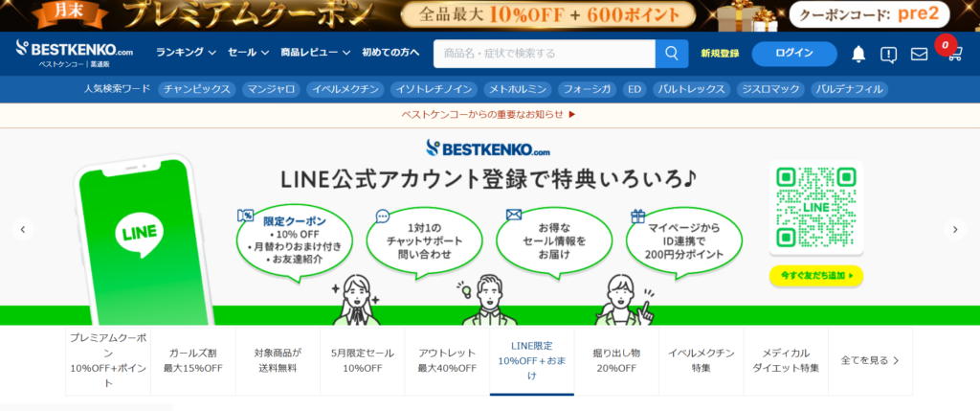The width and height of the screenshot is (980, 411).
Task: Click the magnifier search button
Action: (671, 54)
